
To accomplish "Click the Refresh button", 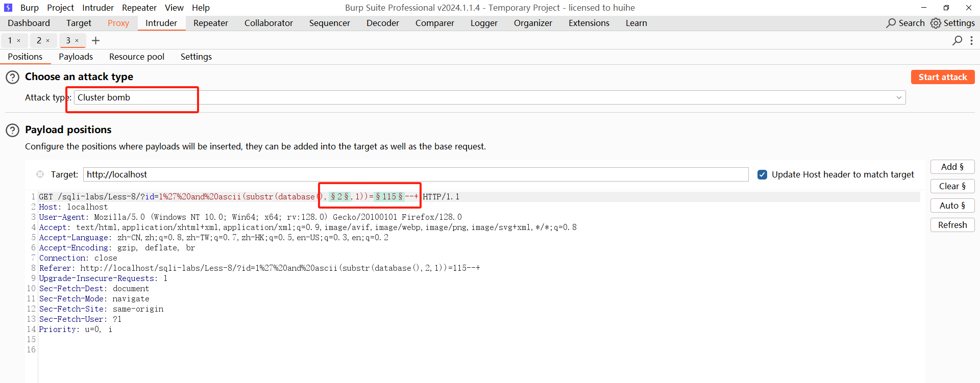I will pos(952,225).
